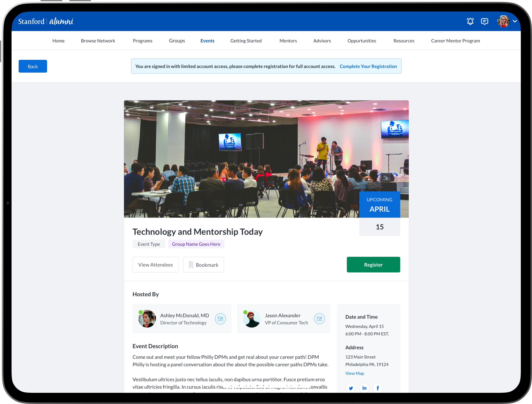Message Jason Alexander via envelope icon
Viewport: 532px width, 404px height.
[319, 319]
